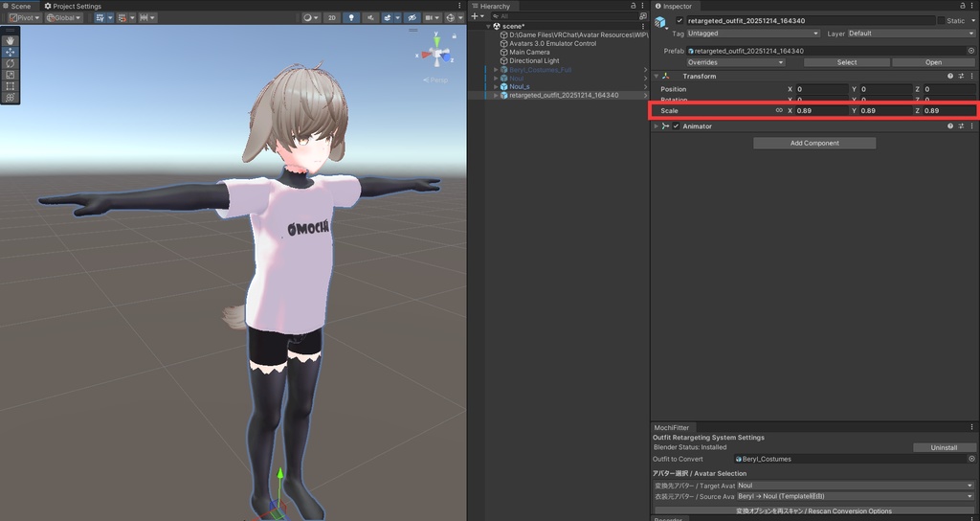Toggle effects (skybox/fog) icon in Scene toolbar
Viewport: 980px width, 521px height.
pos(389,17)
